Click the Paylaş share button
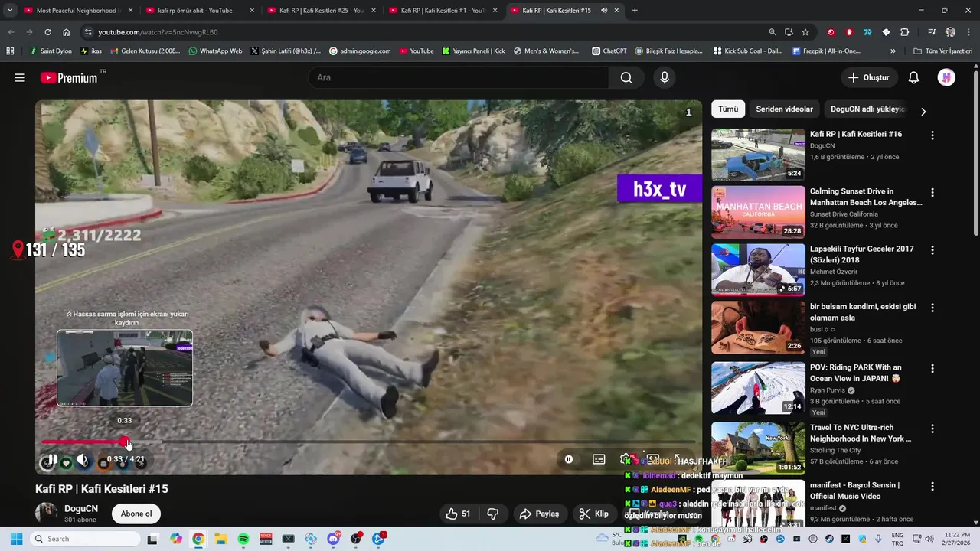Viewport: 980px width, 551px height. (x=539, y=514)
